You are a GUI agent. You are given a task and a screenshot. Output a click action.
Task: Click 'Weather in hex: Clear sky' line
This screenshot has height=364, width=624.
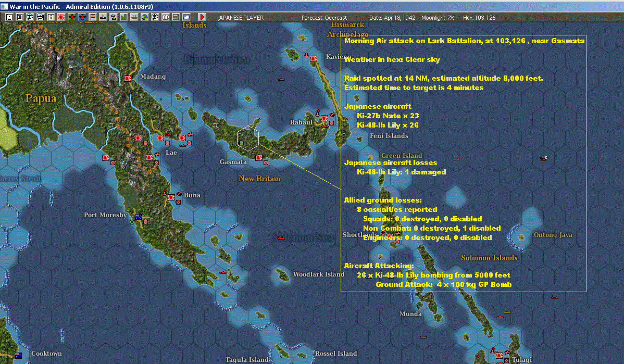(x=392, y=60)
